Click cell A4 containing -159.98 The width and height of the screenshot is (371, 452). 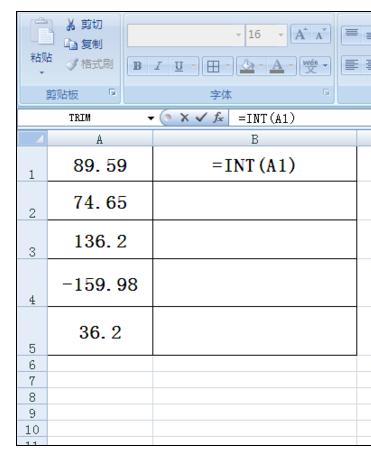pyautogui.click(x=100, y=283)
